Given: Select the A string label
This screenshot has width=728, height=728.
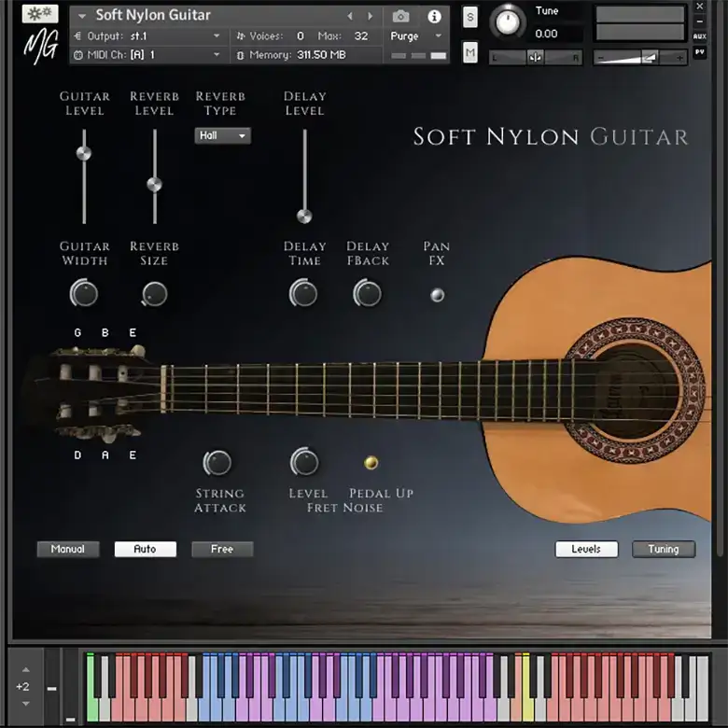Looking at the screenshot, I should 105,455.
